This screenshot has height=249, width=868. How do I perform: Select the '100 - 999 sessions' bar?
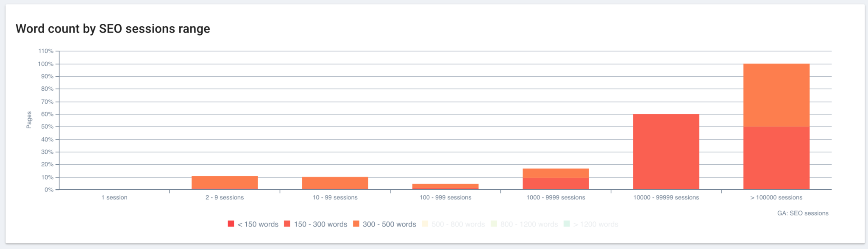[445, 186]
